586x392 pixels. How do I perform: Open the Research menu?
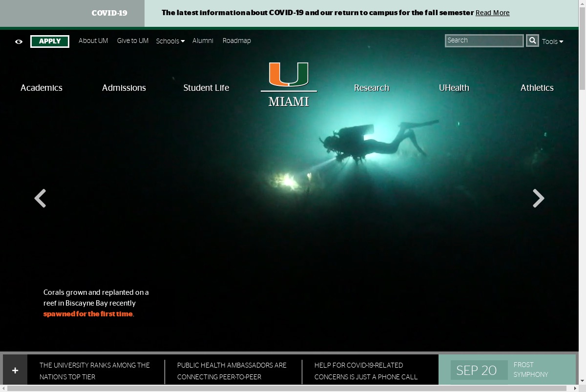(372, 88)
